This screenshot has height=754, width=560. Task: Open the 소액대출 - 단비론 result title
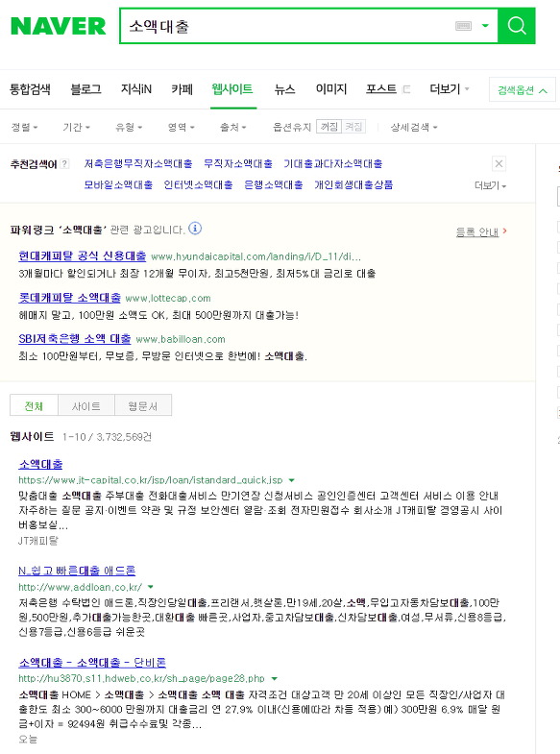tap(92, 663)
